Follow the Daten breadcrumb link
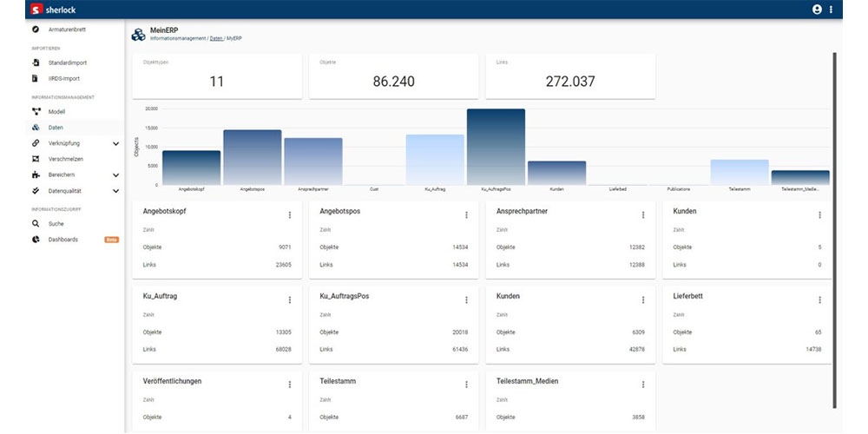The width and height of the screenshot is (868, 434). 216,39
